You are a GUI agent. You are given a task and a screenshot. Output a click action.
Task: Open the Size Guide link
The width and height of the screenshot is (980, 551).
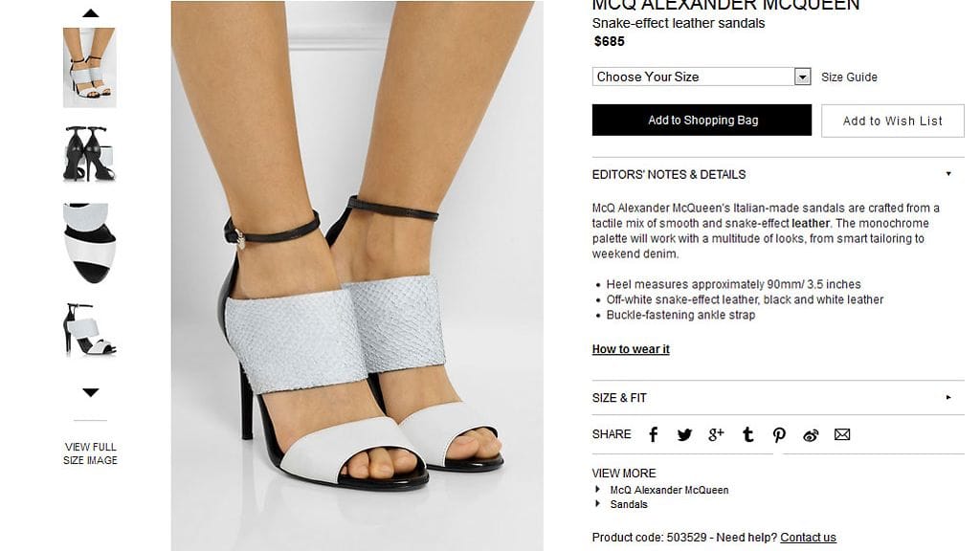click(x=849, y=77)
